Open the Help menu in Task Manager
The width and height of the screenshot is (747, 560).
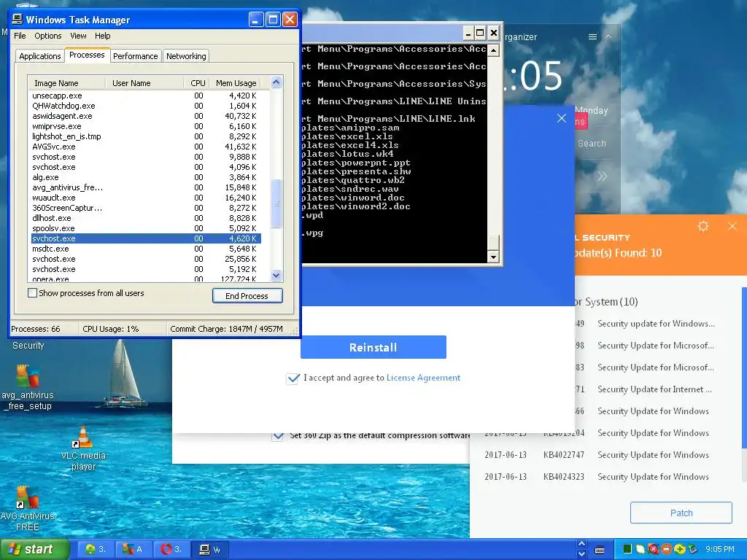102,36
